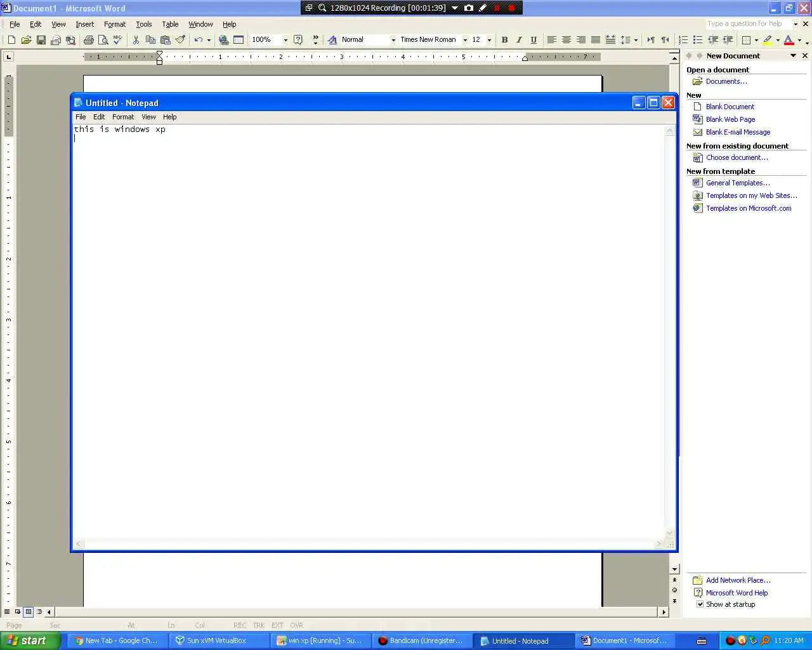Click Word's vertical scrollbar down arrow
This screenshot has width=812, height=650.
(674, 569)
